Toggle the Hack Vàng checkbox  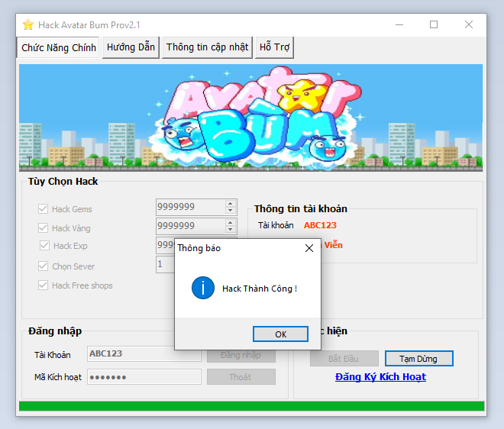click(x=43, y=227)
